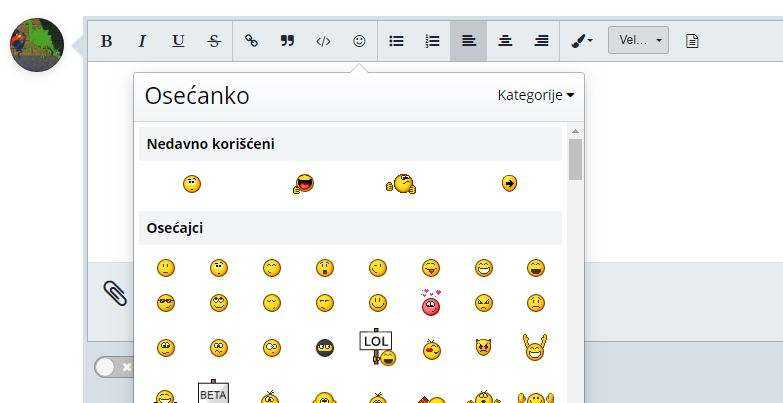Toggle italic formatting
This screenshot has height=403, width=783.
[142, 41]
